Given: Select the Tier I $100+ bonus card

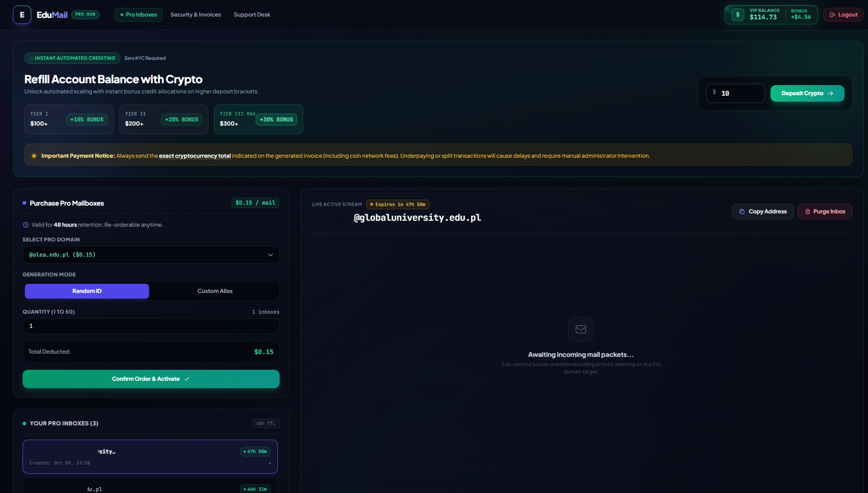Looking at the screenshot, I should coord(69,120).
